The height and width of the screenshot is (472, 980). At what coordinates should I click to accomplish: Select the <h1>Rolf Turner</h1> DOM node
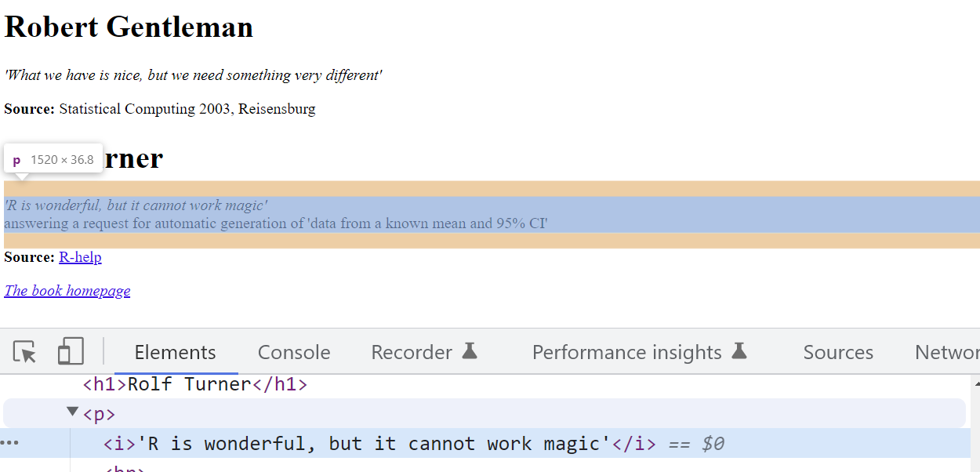[x=195, y=384]
